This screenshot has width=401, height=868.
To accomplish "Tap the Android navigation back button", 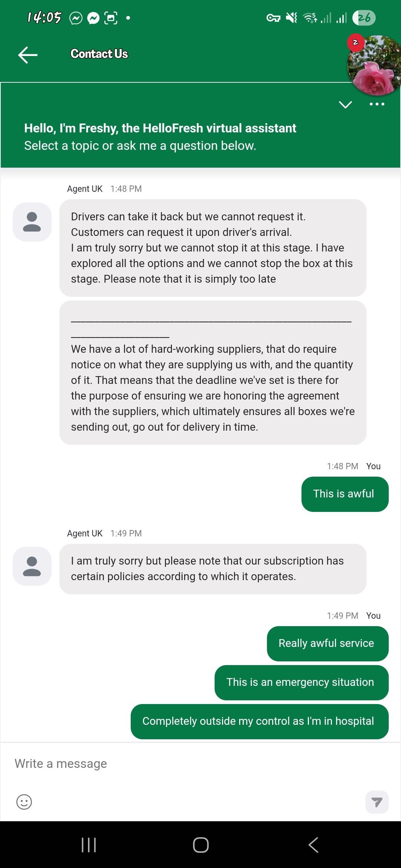I will click(x=313, y=845).
